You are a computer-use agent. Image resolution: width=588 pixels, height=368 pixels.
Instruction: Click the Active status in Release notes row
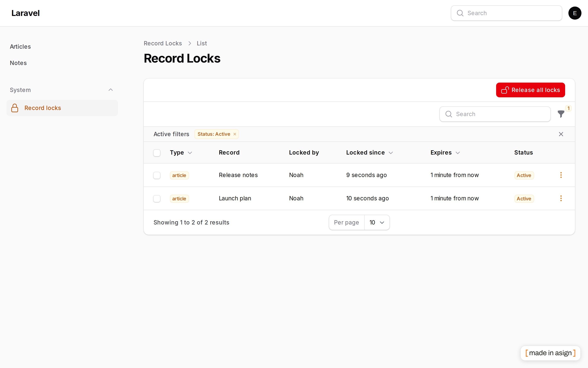524,175
